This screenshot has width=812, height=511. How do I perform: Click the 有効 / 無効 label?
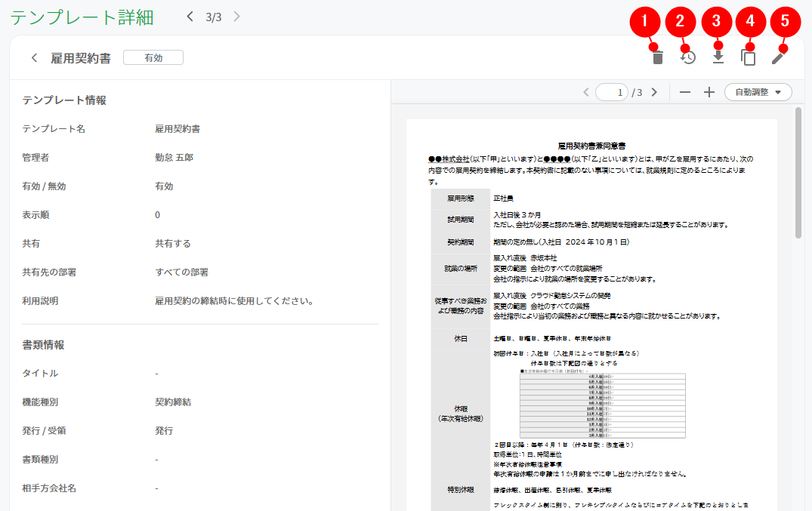44,186
